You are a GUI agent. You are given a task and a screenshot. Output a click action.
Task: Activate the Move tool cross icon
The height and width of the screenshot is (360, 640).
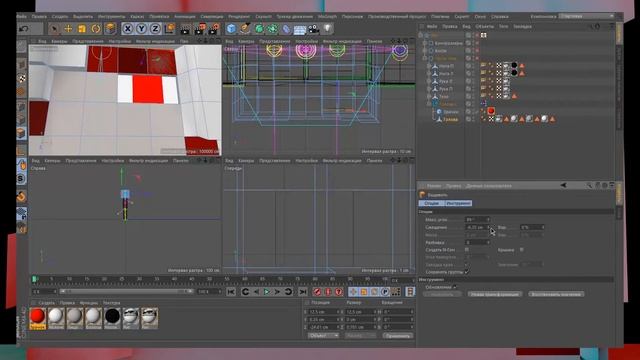[x=68, y=29]
